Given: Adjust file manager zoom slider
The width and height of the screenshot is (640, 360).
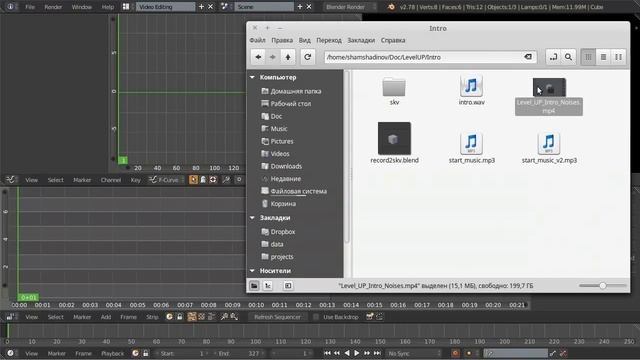Looking at the screenshot, I should pos(602,286).
